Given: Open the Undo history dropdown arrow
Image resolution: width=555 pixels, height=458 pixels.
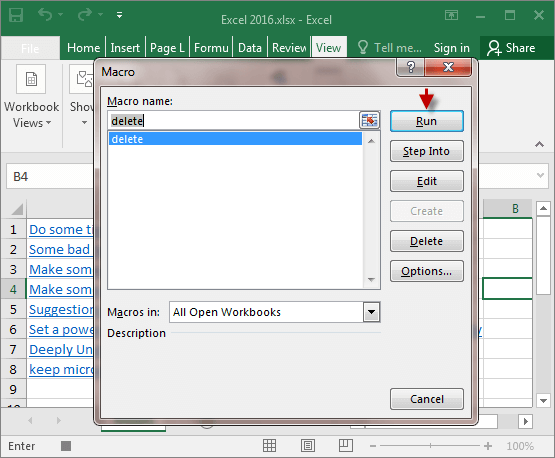Looking at the screenshot, I should (x=61, y=15).
